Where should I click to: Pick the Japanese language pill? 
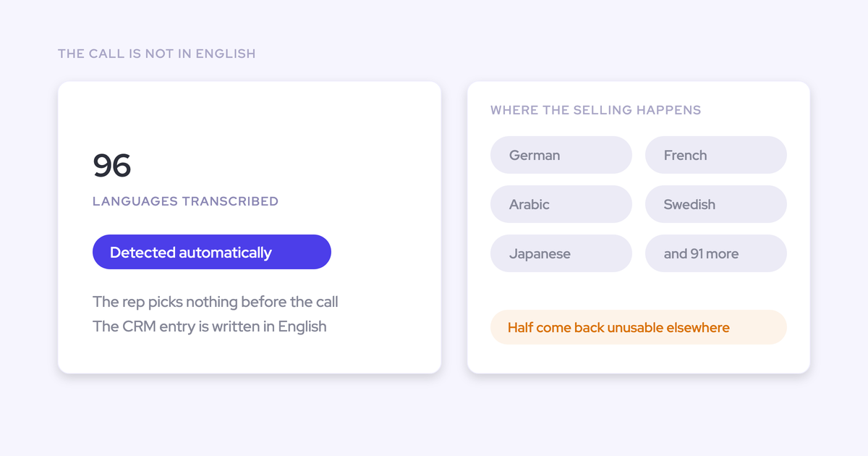coord(561,253)
